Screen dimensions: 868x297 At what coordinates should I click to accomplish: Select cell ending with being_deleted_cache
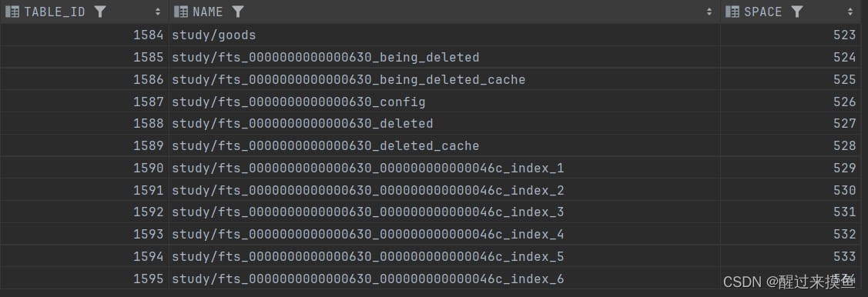pos(444,79)
